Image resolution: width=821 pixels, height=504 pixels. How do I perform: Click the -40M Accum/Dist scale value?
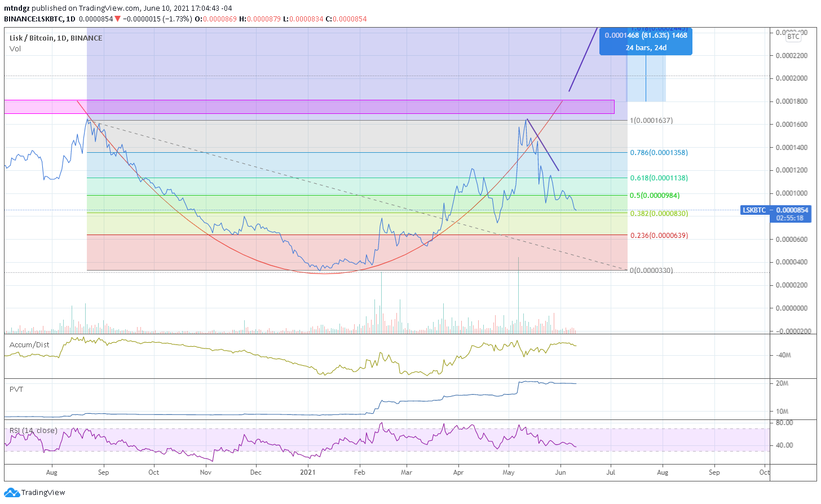pyautogui.click(x=783, y=355)
